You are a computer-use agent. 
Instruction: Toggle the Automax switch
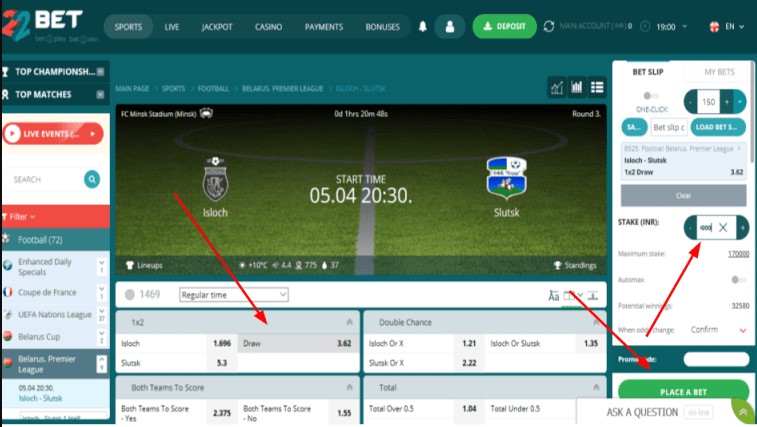738,280
